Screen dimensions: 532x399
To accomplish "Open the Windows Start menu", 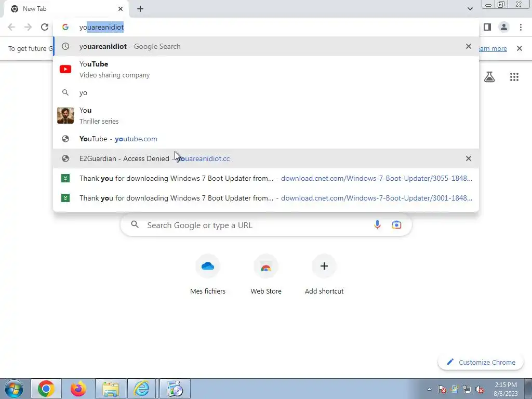I will [x=14, y=389].
